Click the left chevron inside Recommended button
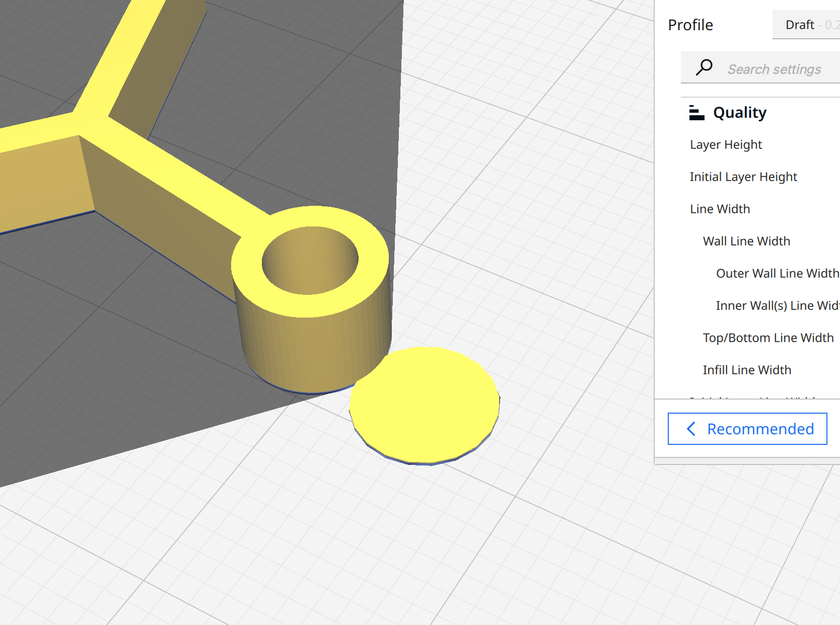 click(x=690, y=429)
